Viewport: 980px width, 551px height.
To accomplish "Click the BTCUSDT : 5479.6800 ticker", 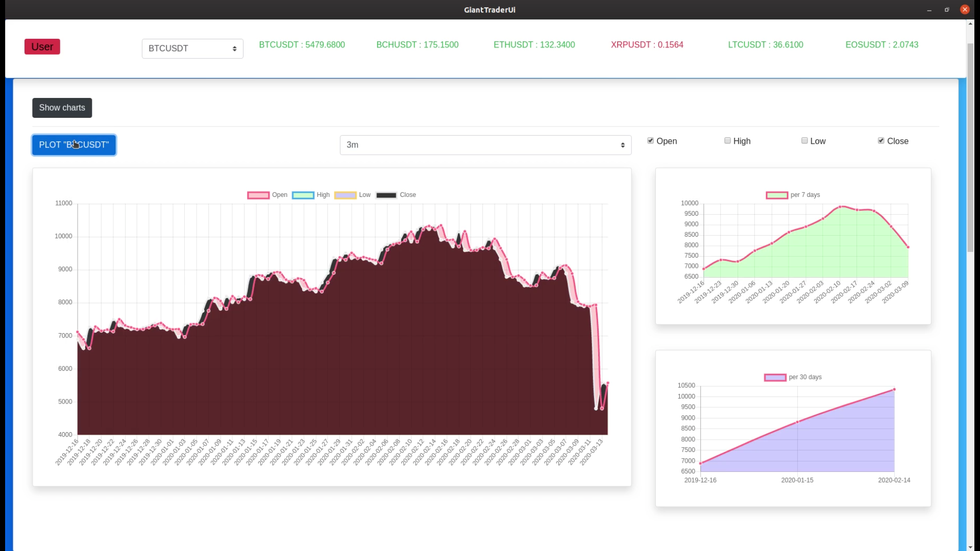I will pos(302,45).
